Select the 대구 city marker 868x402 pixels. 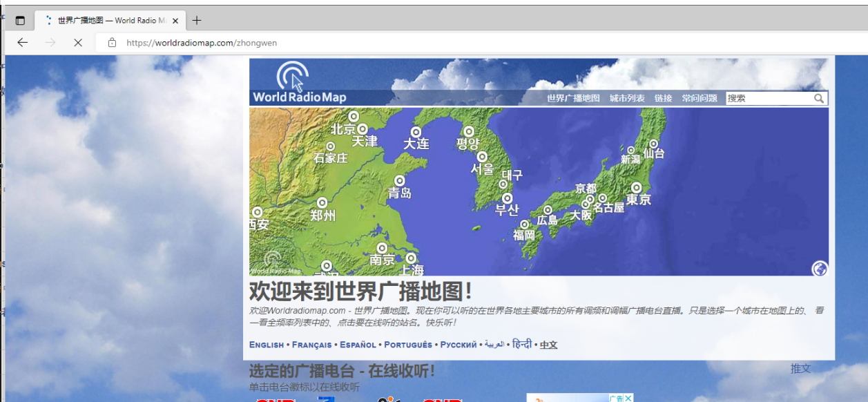coord(503,184)
